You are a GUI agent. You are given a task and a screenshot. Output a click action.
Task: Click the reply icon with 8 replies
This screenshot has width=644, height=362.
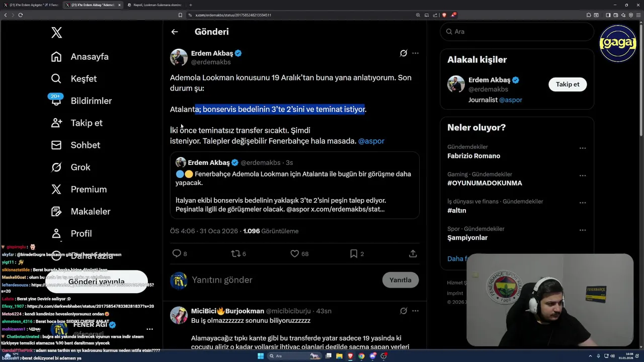(x=177, y=254)
